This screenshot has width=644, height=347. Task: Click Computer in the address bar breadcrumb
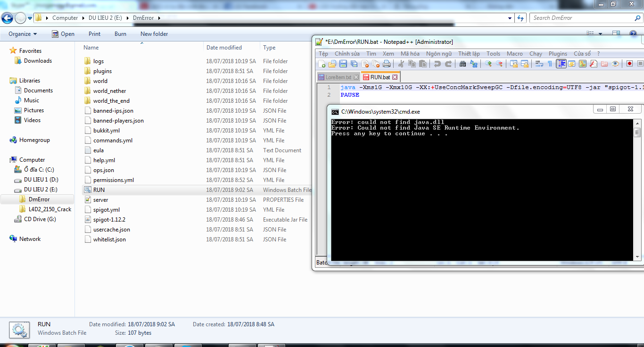(x=65, y=18)
